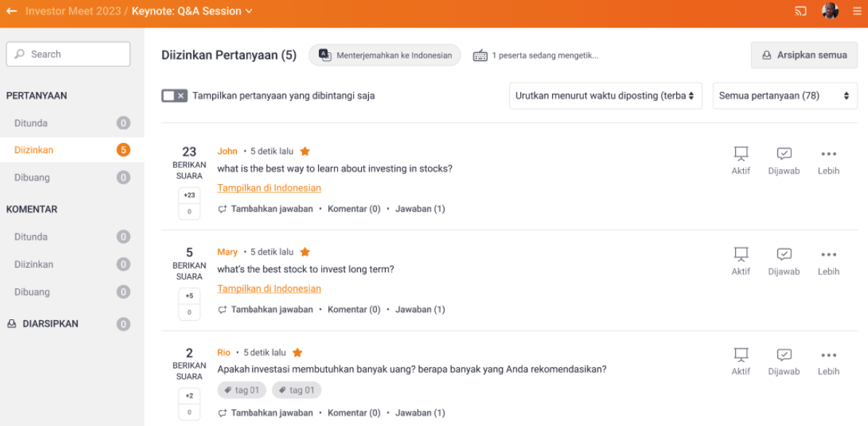868x426 pixels.
Task: Select Ditunda under Pertanyaan
Action: pyautogui.click(x=31, y=123)
